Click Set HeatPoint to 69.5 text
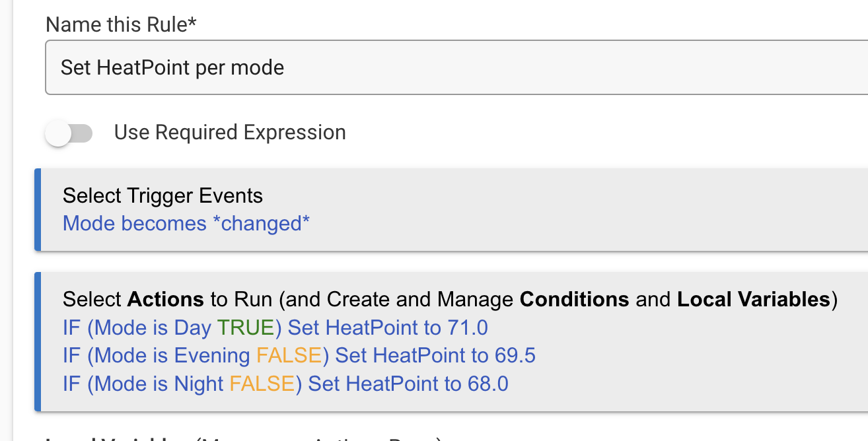Image resolution: width=868 pixels, height=441 pixels. [436, 356]
